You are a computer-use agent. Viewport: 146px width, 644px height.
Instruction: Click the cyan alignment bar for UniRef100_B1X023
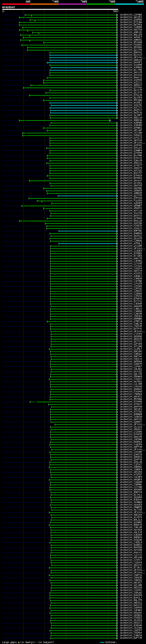[x=83, y=55]
